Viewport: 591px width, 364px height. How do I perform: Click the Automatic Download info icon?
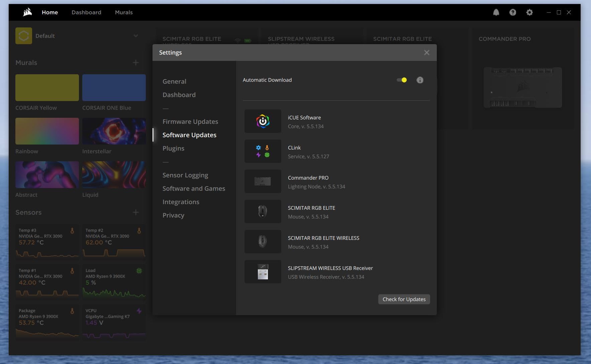420,80
